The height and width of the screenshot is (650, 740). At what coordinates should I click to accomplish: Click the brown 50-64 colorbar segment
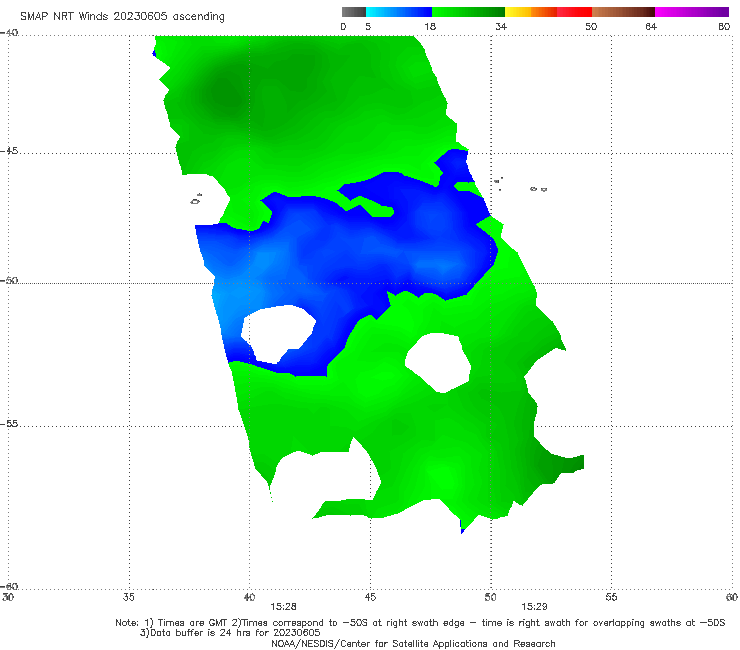click(623, 12)
